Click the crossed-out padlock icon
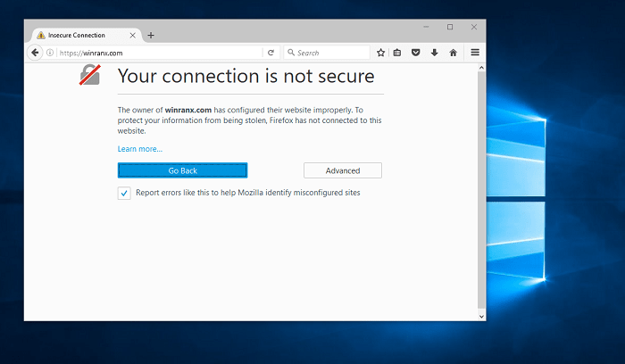Viewport: 625px width, 364px height. [89, 75]
